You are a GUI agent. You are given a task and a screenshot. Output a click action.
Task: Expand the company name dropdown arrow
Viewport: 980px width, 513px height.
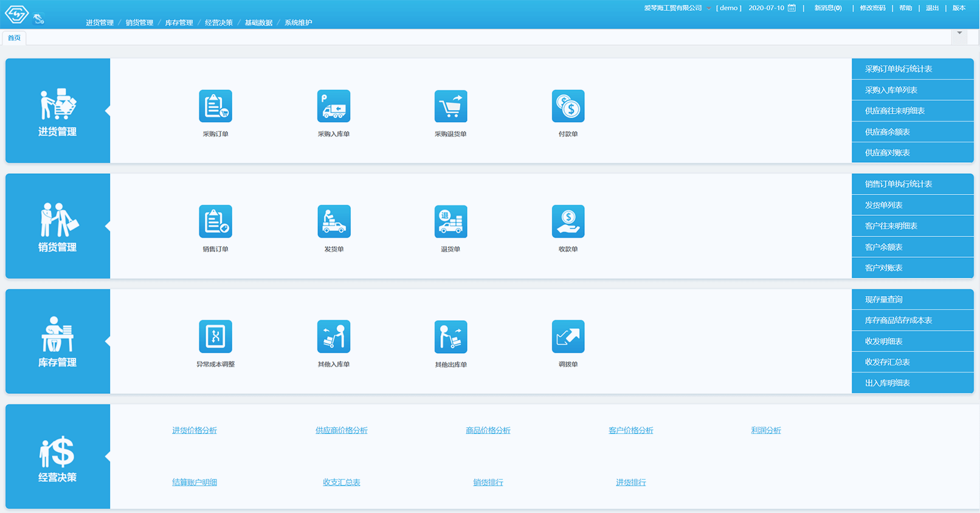coord(709,9)
